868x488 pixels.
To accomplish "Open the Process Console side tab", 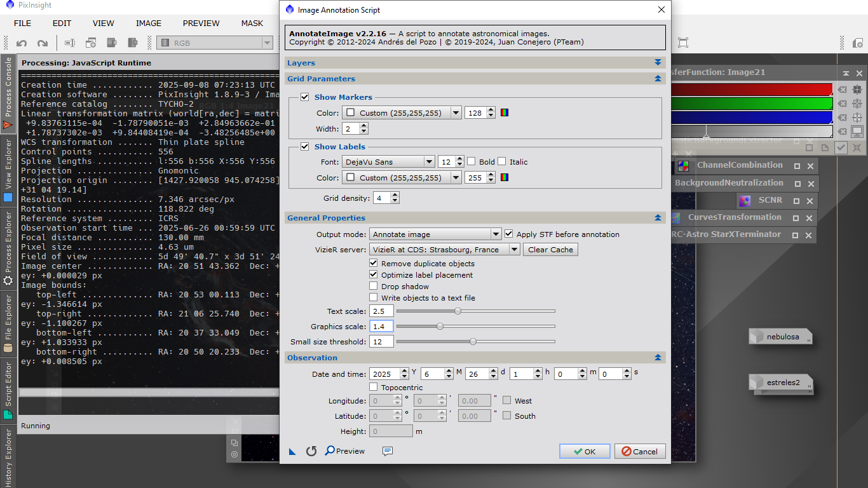I will coord(8,94).
